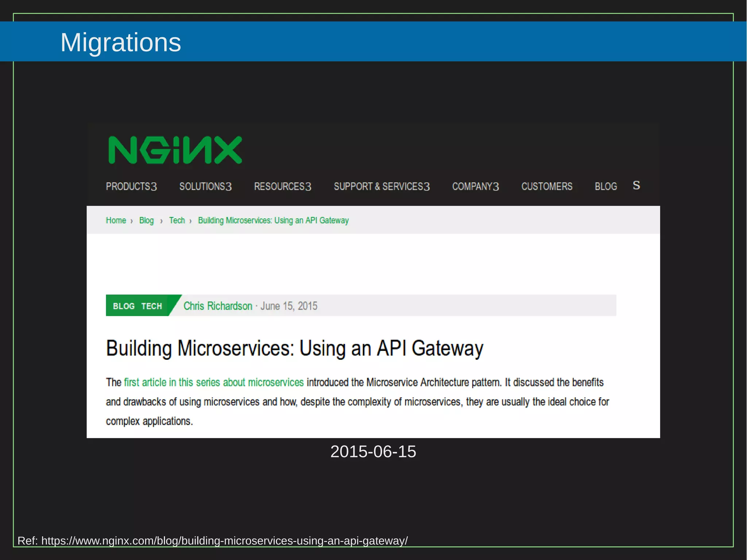Click the '2015-06-15' caption text
Viewport: 747px width, 560px height.
tap(373, 452)
